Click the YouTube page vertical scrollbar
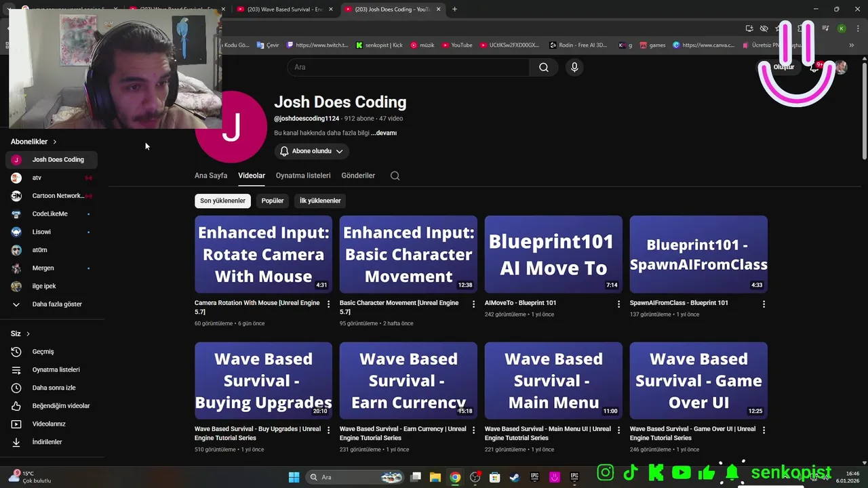 point(864,110)
